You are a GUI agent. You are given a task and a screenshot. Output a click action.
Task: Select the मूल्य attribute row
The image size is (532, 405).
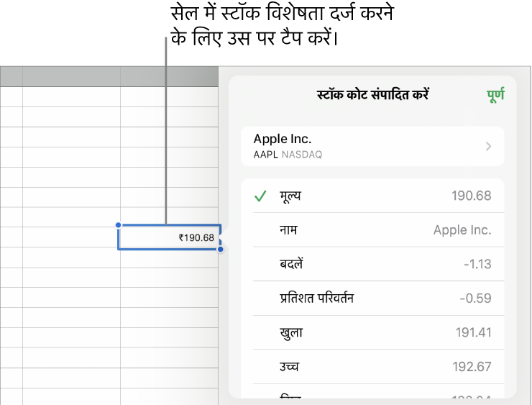[372, 196]
